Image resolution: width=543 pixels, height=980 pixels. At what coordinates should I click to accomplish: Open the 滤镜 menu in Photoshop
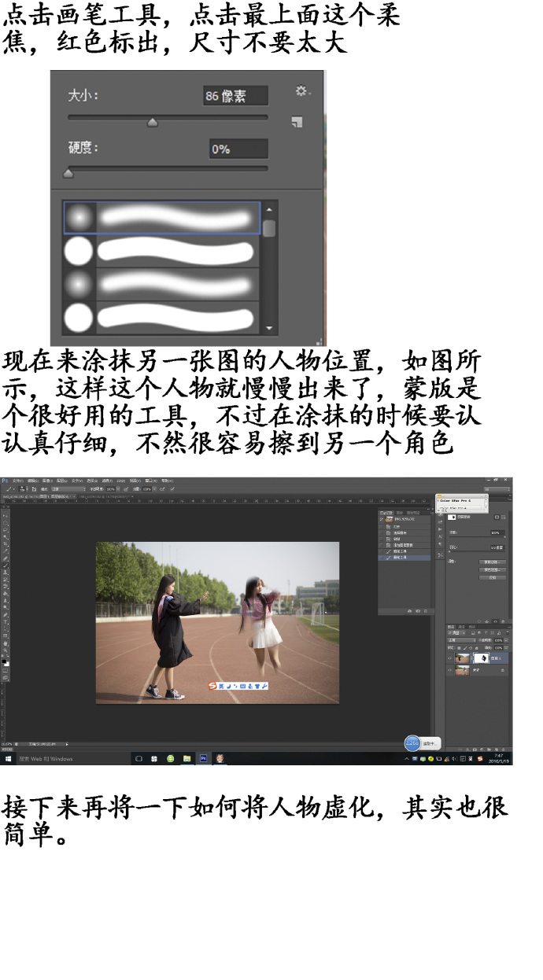click(106, 481)
